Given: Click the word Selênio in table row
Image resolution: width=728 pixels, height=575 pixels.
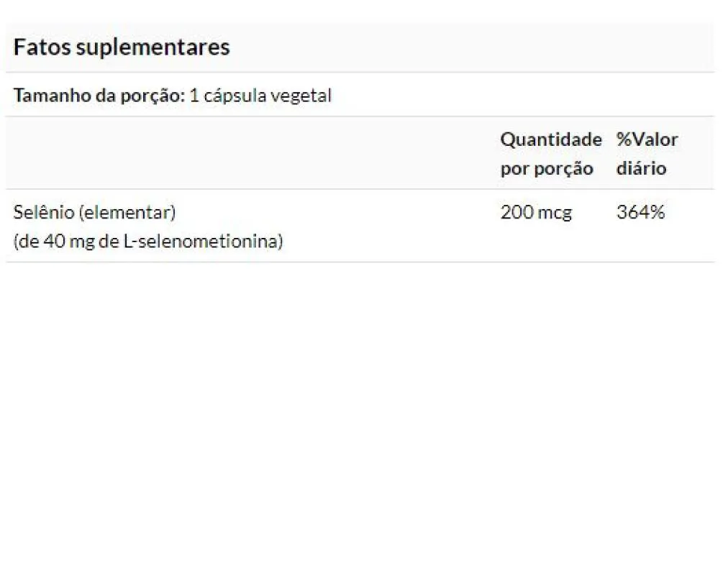Looking at the screenshot, I should click(44, 212).
